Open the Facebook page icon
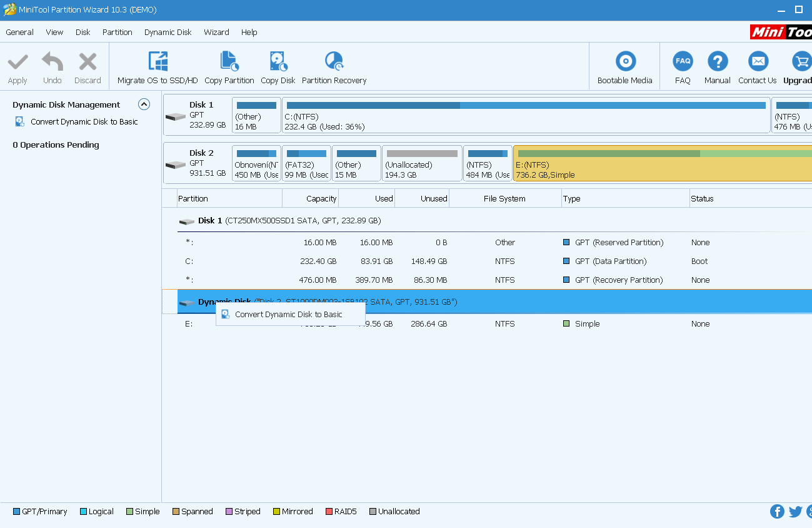812x528 pixels. click(x=777, y=511)
